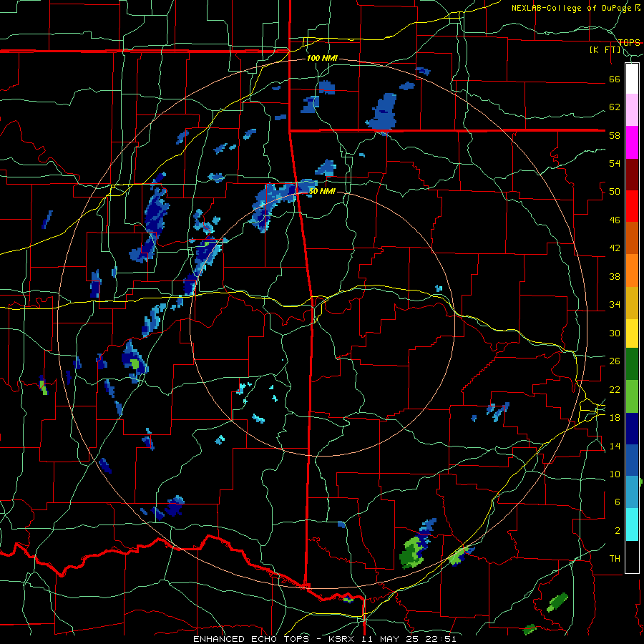Image resolution: width=644 pixels, height=644 pixels.
Task: Click the legend value 38
Action: click(x=615, y=276)
